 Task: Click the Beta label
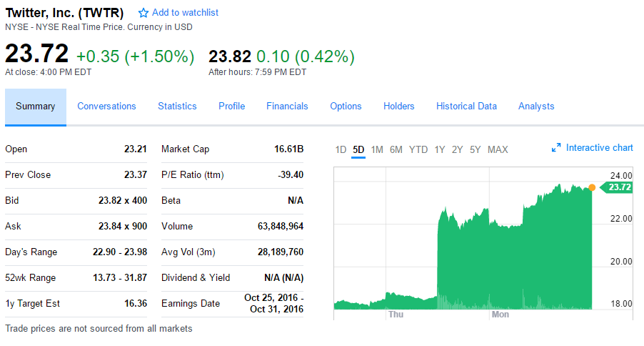click(x=171, y=200)
